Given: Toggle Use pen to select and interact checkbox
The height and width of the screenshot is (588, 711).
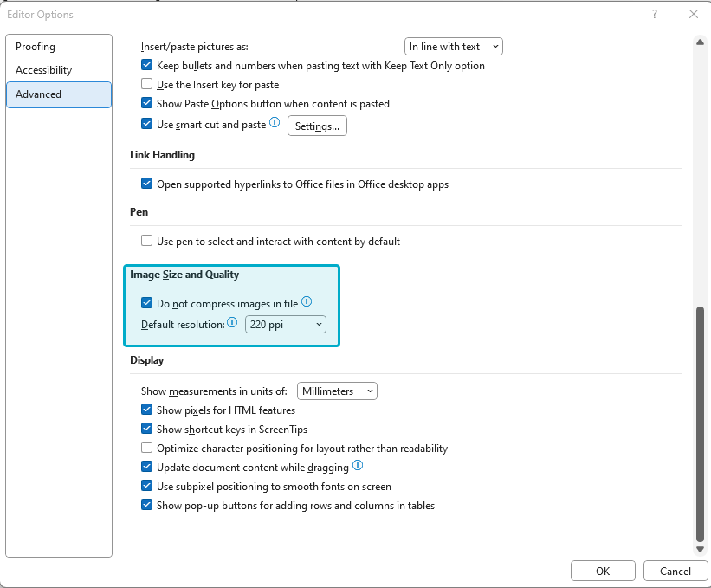Looking at the screenshot, I should (146, 240).
